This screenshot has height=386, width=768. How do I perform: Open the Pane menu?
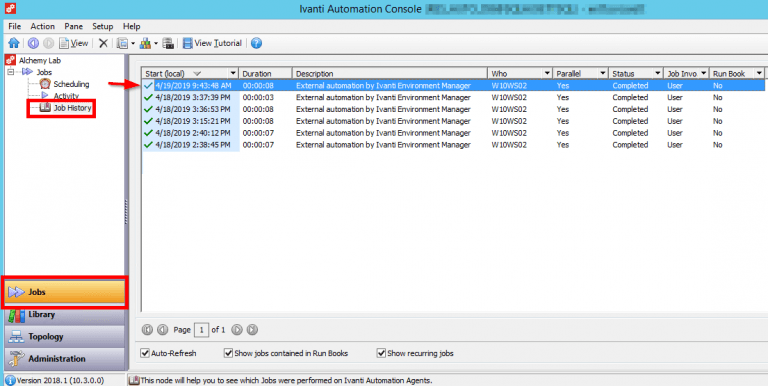point(73,26)
